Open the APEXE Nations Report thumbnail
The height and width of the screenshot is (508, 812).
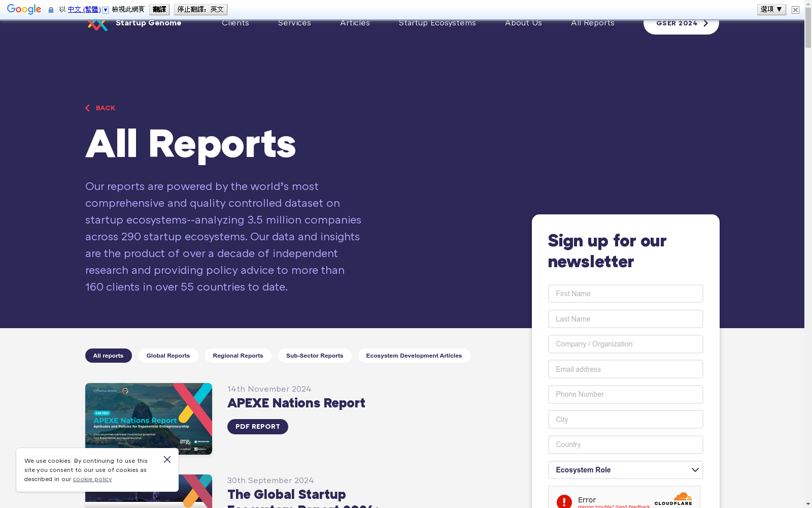pos(149,419)
